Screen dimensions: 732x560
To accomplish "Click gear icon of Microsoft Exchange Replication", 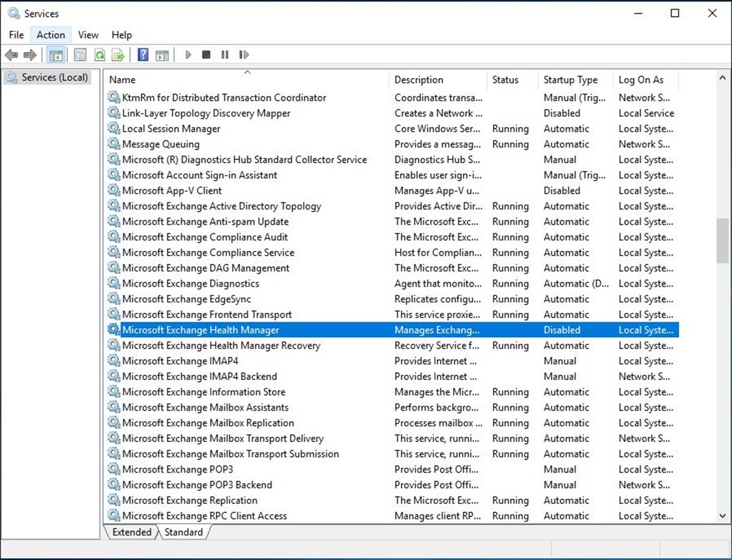I will (113, 500).
